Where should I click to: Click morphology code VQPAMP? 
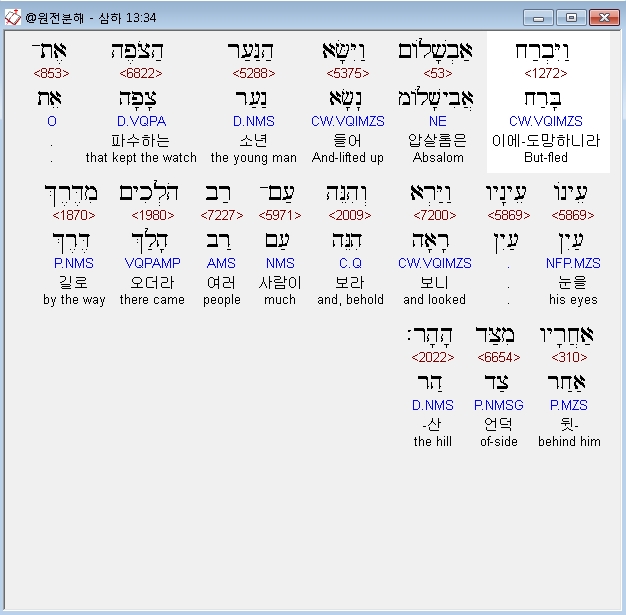[153, 263]
